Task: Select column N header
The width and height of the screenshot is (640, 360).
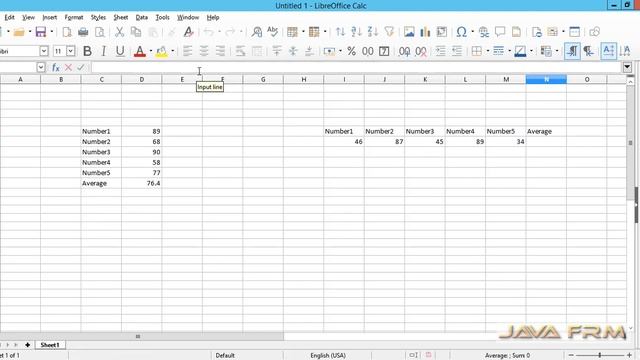Action: point(546,79)
